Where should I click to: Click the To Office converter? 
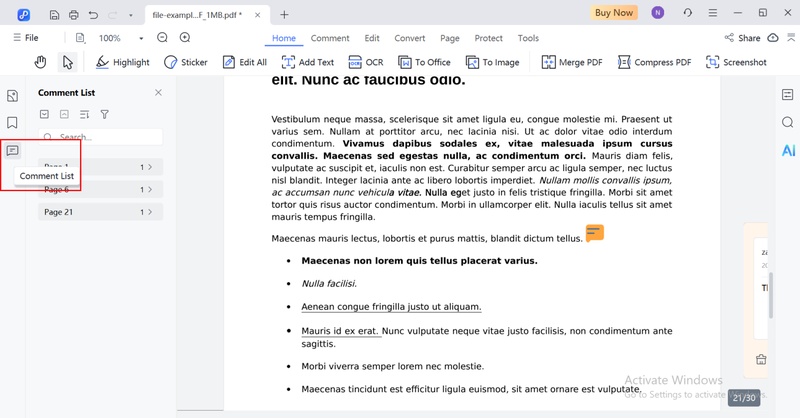[424, 62]
